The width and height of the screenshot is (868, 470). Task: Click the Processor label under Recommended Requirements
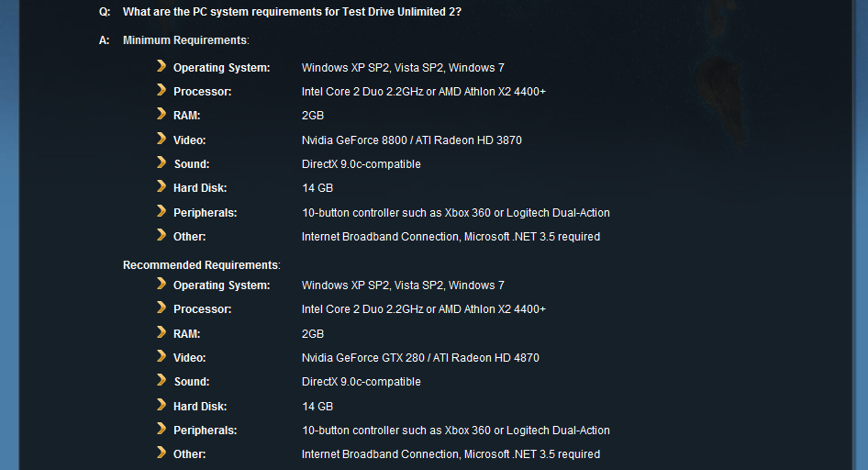click(x=202, y=309)
